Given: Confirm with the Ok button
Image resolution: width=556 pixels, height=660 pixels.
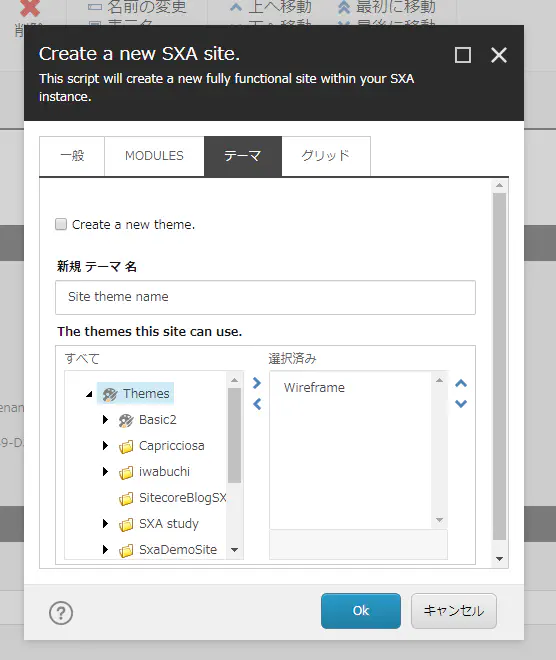Looking at the screenshot, I should point(361,611).
